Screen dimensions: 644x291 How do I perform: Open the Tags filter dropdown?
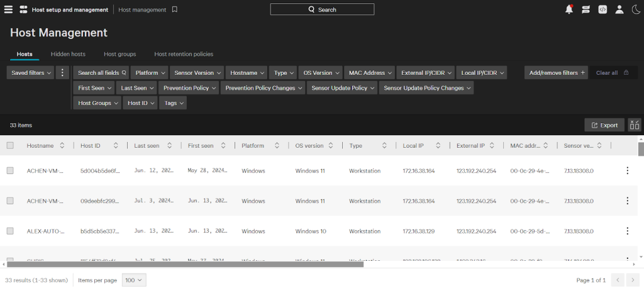pyautogui.click(x=173, y=103)
